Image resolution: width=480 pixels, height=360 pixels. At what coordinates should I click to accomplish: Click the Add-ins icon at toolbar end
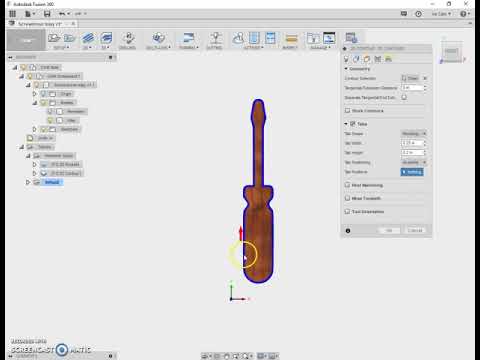pyautogui.click(x=351, y=38)
